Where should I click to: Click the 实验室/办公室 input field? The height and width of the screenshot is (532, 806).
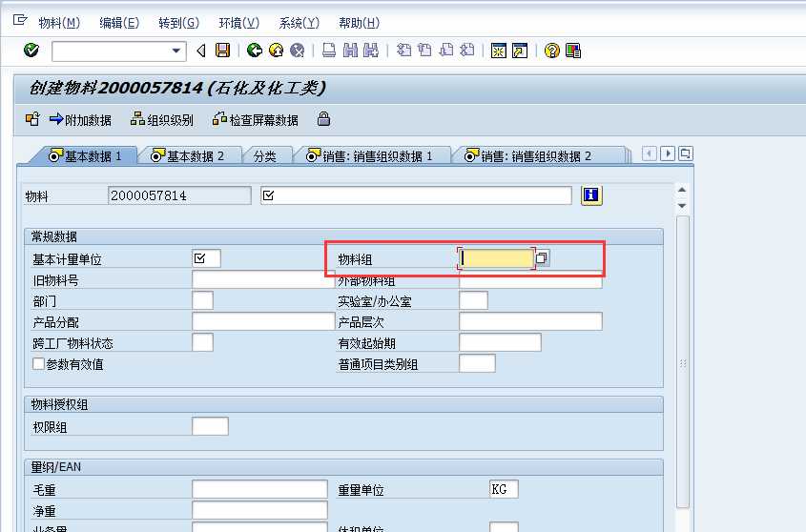click(473, 300)
